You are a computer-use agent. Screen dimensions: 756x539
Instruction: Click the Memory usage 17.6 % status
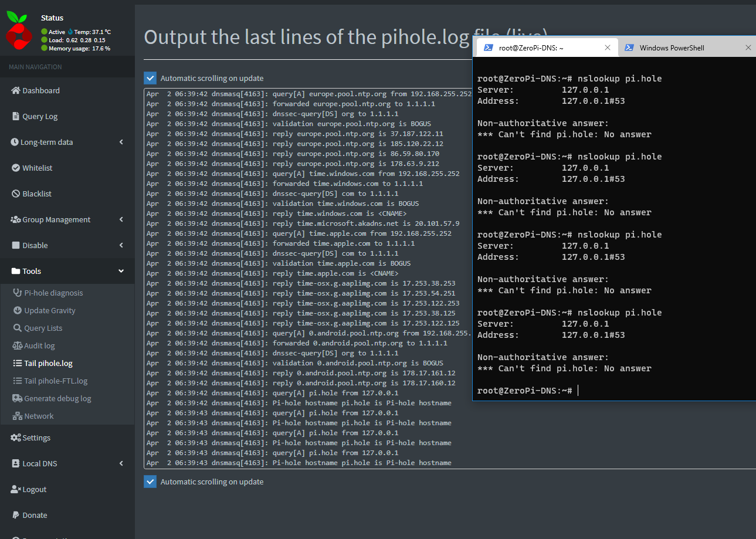click(76, 48)
